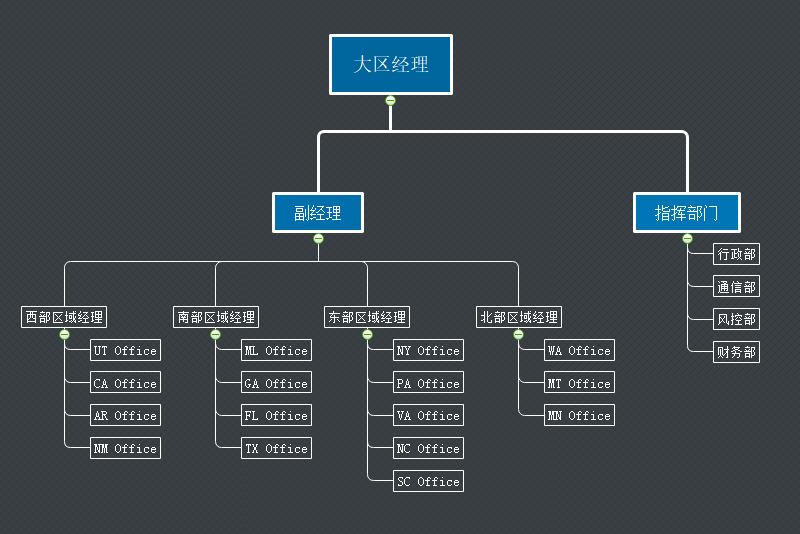Click the NM Office node
This screenshot has width=800, height=534.
(x=126, y=448)
